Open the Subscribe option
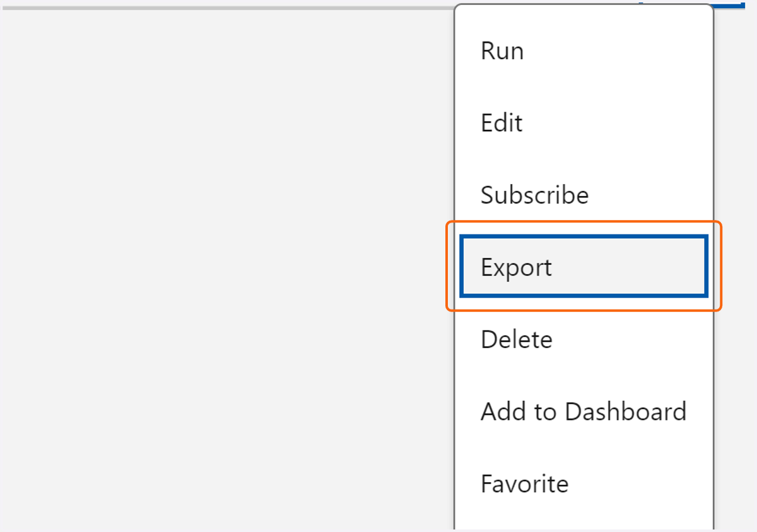 pyautogui.click(x=584, y=195)
